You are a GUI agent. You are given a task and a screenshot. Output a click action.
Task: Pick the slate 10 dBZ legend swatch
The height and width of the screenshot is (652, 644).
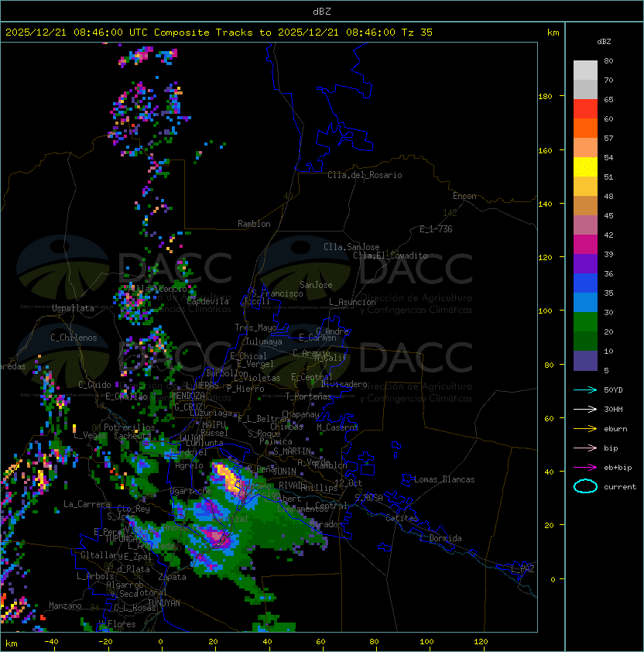[585, 361]
